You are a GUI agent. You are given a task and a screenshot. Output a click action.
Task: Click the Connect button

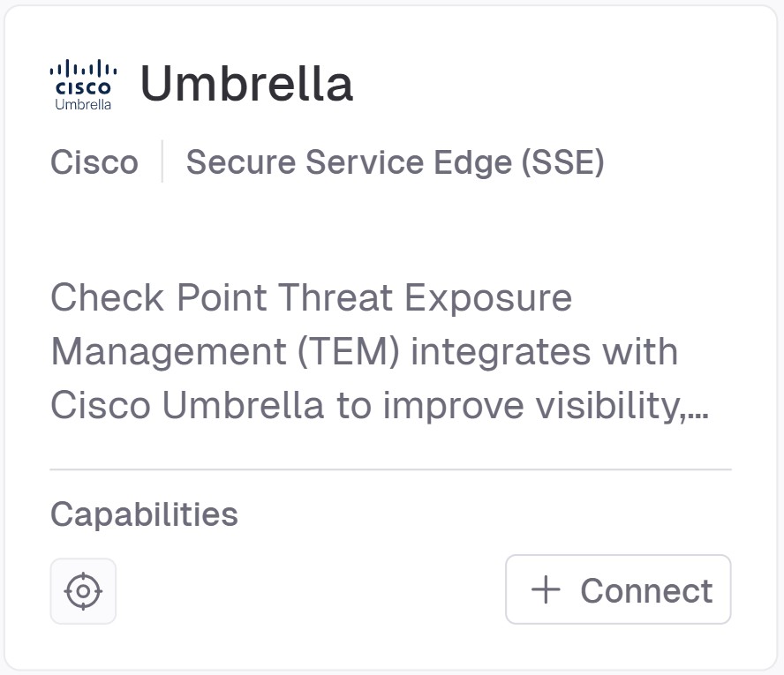tap(618, 589)
